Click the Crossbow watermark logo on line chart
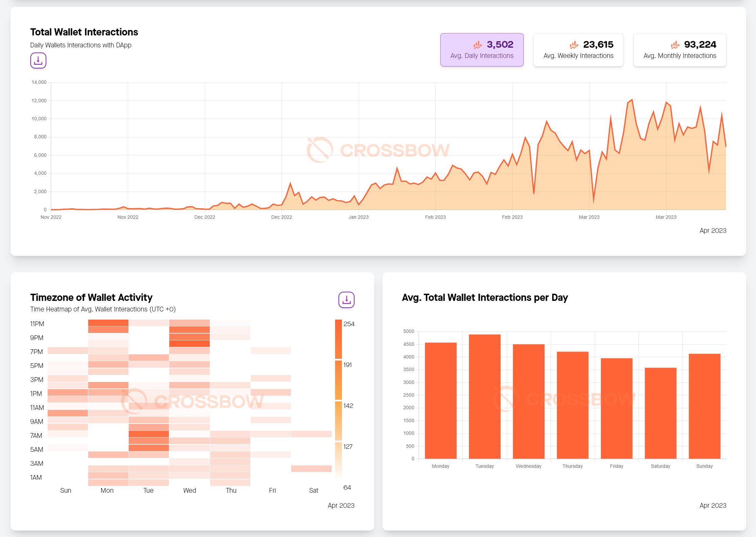The width and height of the screenshot is (756, 537). (320, 150)
